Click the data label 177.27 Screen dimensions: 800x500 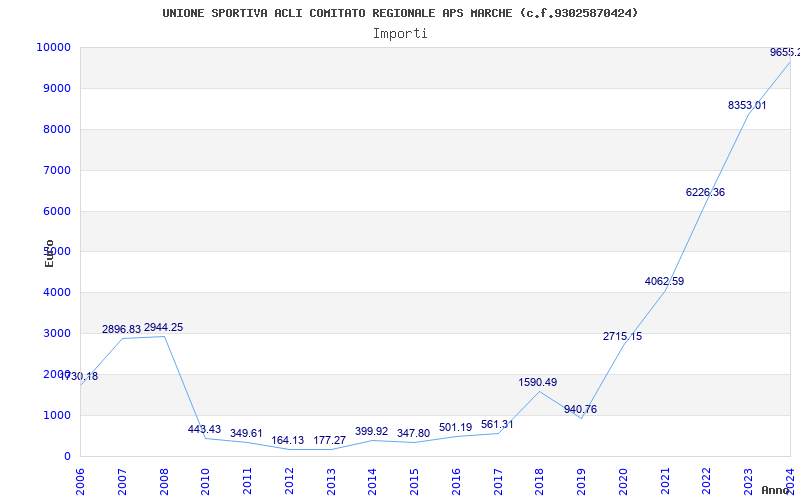[330, 440]
